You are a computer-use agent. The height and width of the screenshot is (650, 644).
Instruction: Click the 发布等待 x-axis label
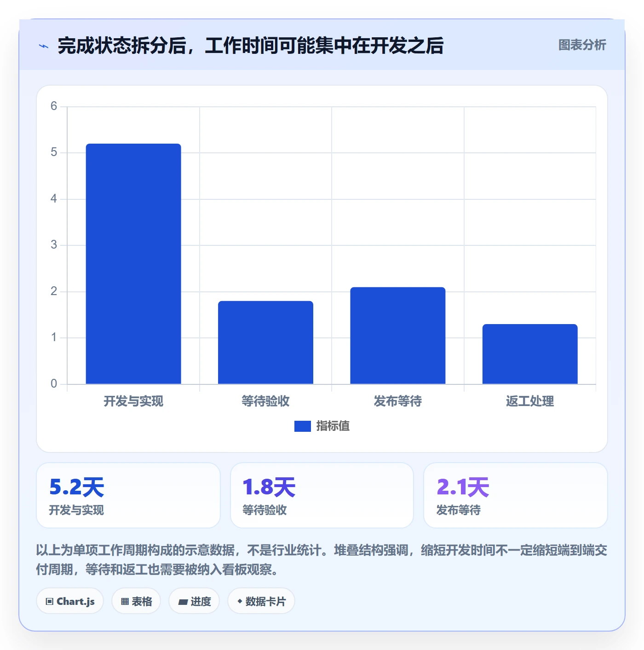point(398,401)
